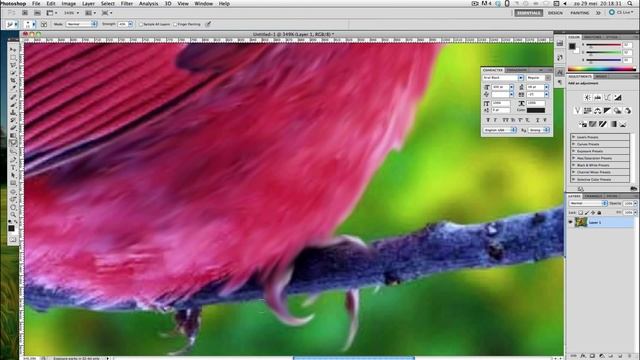The width and height of the screenshot is (640, 360).
Task: Add a Curves adjustment
Action: pyautogui.click(x=608, y=98)
